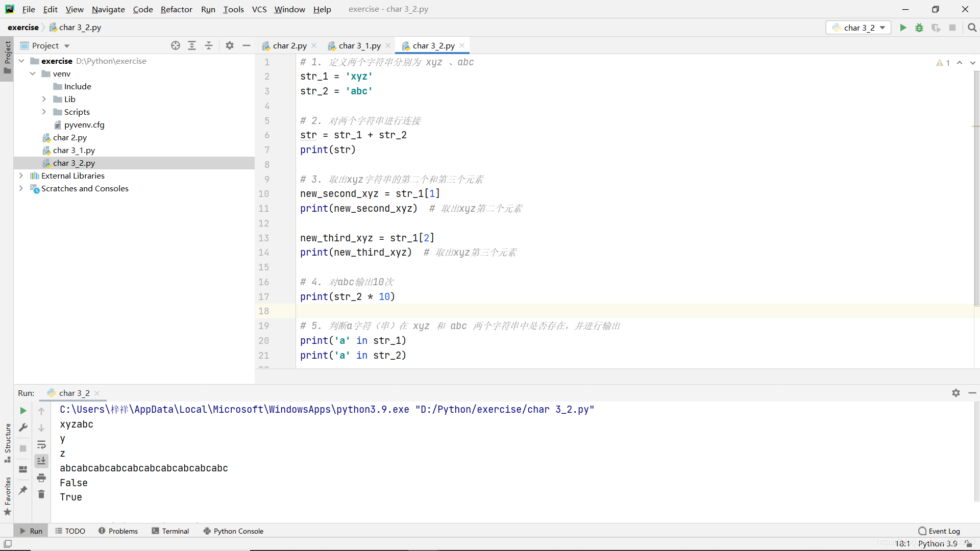Open the Refactor menu

176,9
